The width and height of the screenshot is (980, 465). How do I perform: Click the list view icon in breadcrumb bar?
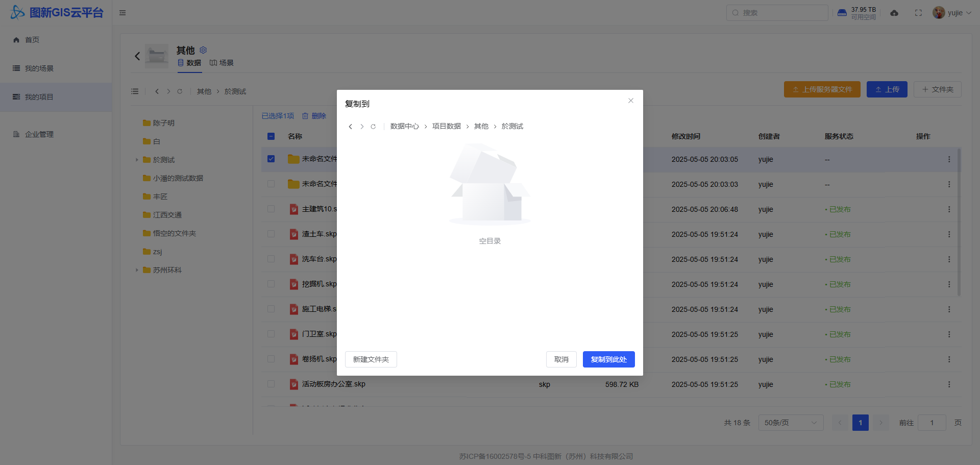click(135, 91)
